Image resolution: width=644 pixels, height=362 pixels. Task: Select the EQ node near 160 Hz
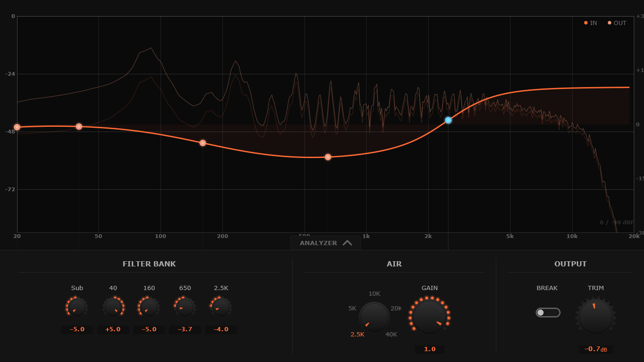[x=203, y=143]
